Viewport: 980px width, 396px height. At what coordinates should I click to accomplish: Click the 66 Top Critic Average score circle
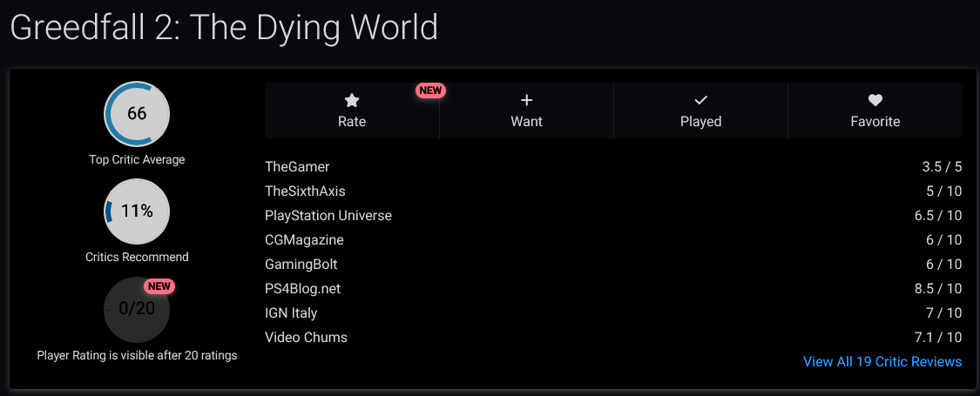[x=137, y=114]
